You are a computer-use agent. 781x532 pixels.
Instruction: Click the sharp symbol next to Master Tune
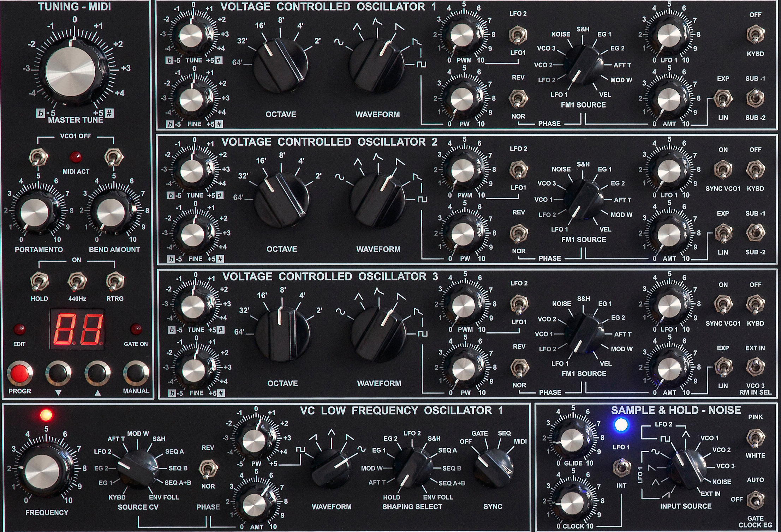[109, 113]
